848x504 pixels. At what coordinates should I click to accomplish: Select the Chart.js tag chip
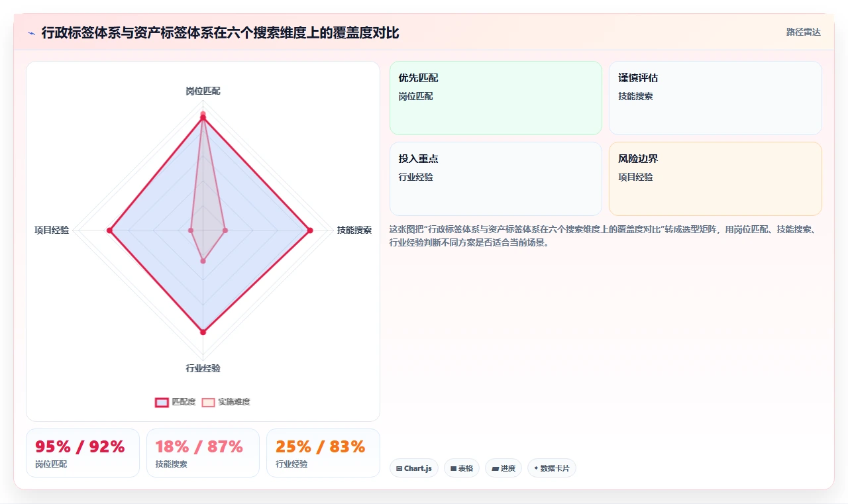[x=414, y=468]
